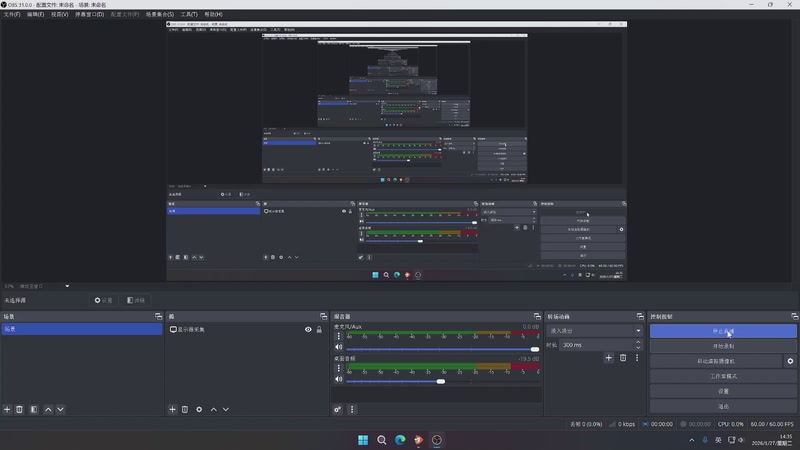Image resolution: width=800 pixels, height=450 pixels.
Task: Open mixer panel three-dot menu at bottom
Action: pos(352,409)
